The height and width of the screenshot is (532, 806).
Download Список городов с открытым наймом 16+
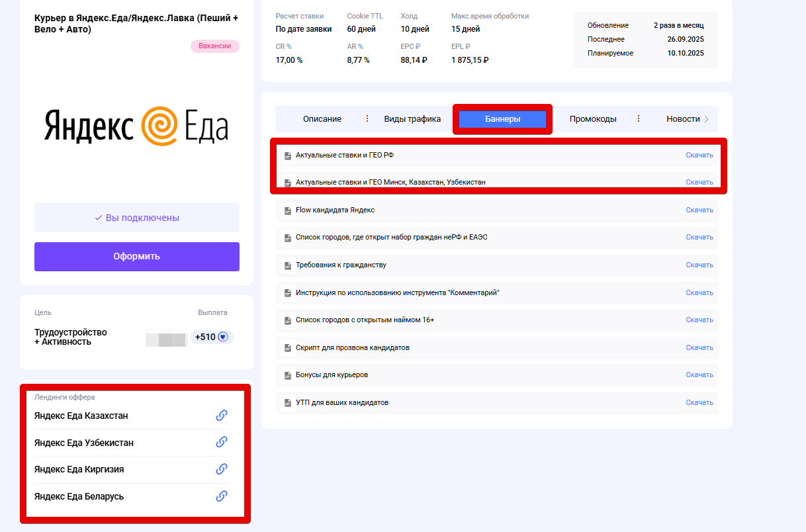699,320
